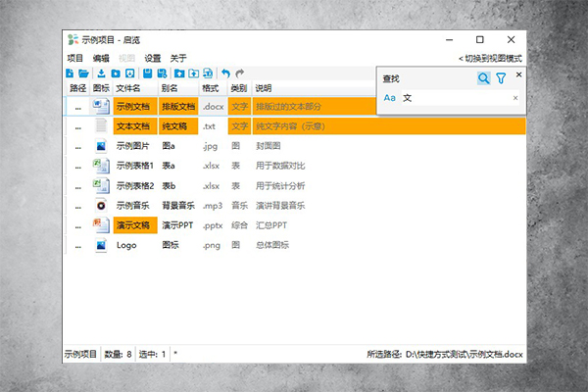Viewport: 588px width, 392px height.
Task: Click the .mp3 format cell
Action: pyautogui.click(x=213, y=206)
